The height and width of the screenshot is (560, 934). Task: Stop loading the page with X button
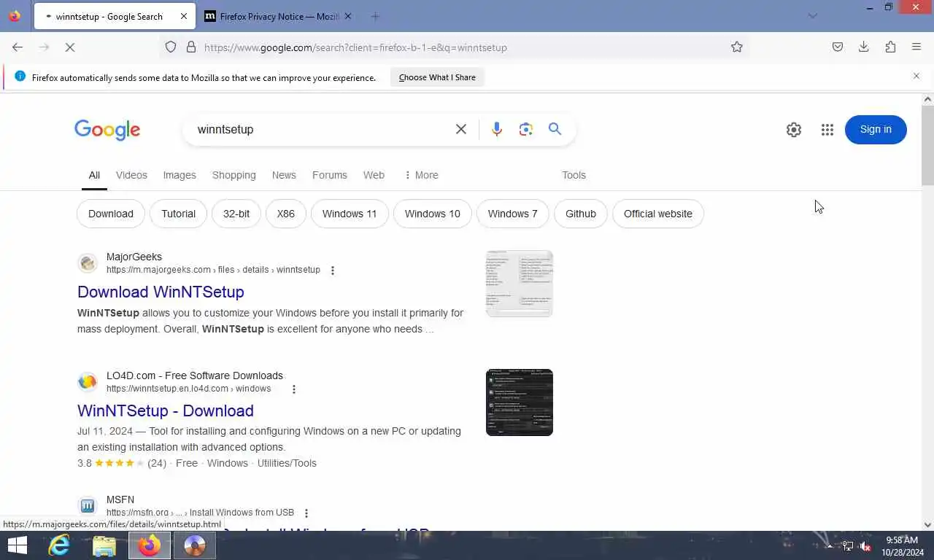[70, 47]
